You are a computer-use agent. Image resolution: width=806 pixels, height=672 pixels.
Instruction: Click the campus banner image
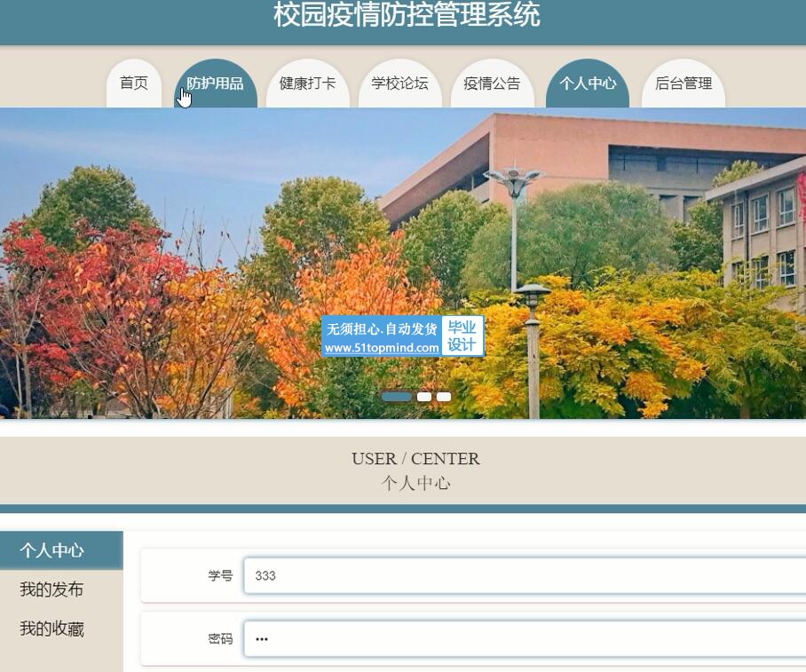tap(403, 264)
